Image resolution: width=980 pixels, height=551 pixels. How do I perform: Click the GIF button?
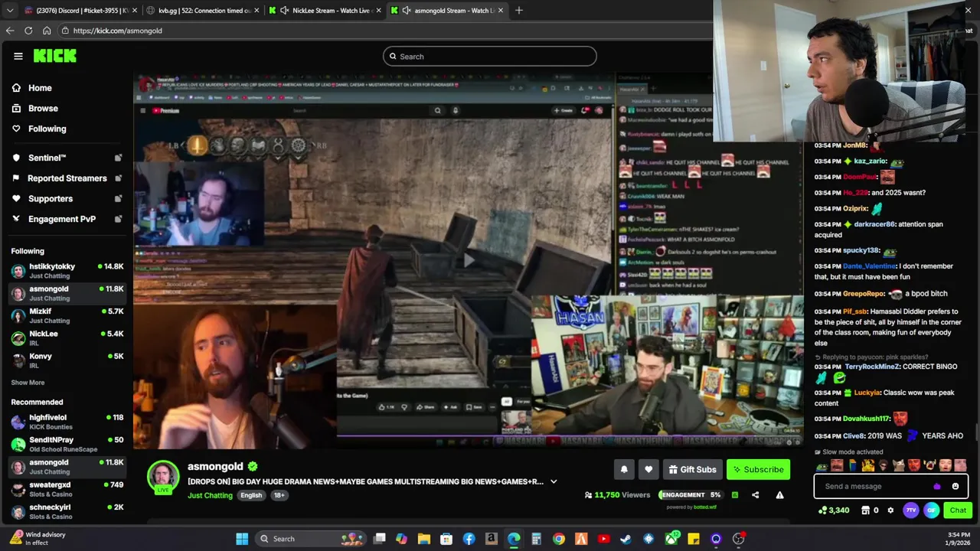tap(932, 510)
